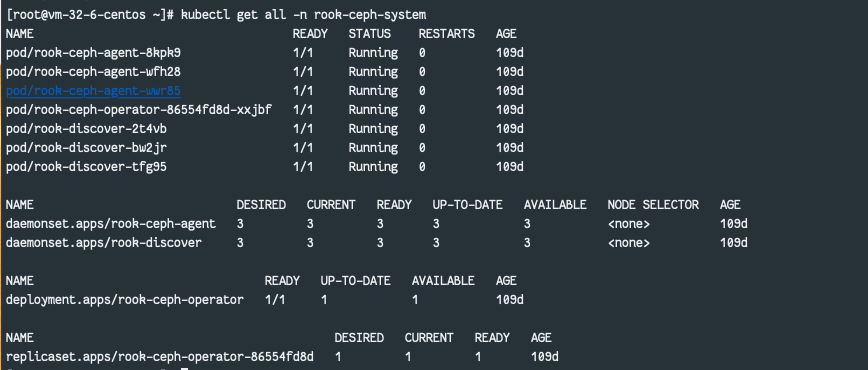Click 109d age of rook-ceph-operator pod
Image resolution: width=868 pixels, height=370 pixels.
[510, 110]
